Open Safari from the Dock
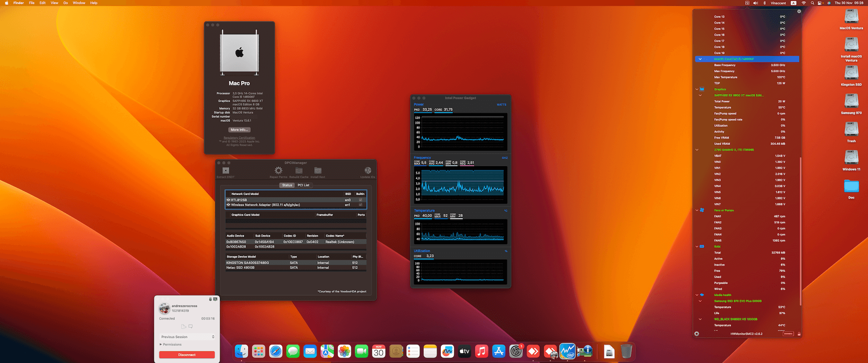Viewport: 868px width, 363px height. (276, 351)
